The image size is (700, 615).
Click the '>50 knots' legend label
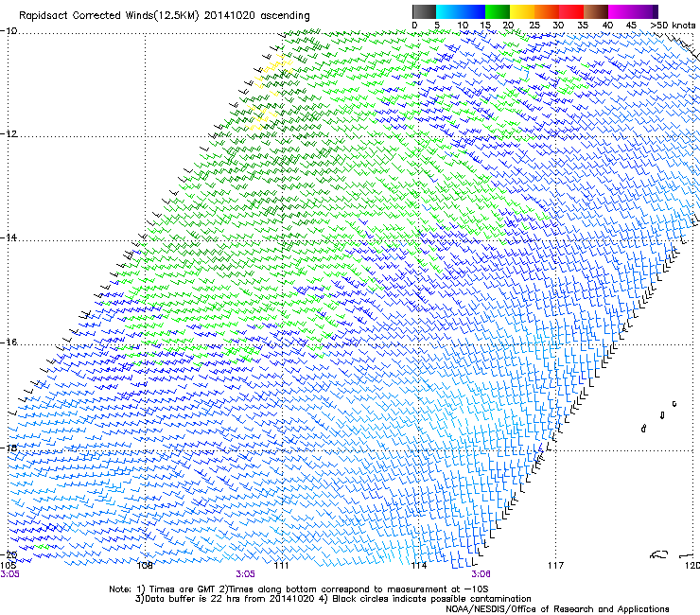tap(673, 26)
